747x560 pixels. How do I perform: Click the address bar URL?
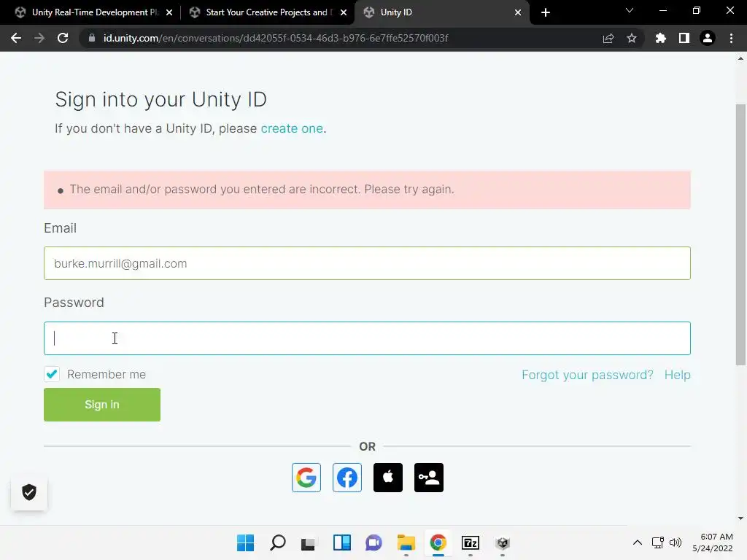coord(275,38)
